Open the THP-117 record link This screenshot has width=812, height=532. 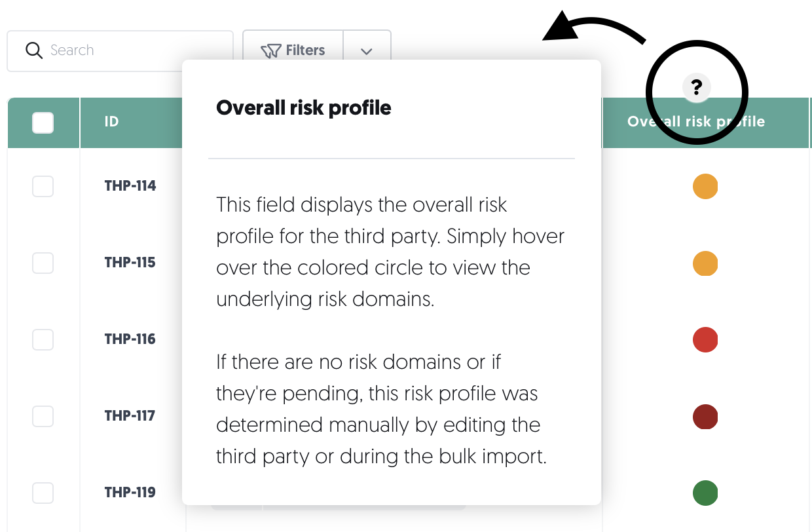tap(130, 416)
